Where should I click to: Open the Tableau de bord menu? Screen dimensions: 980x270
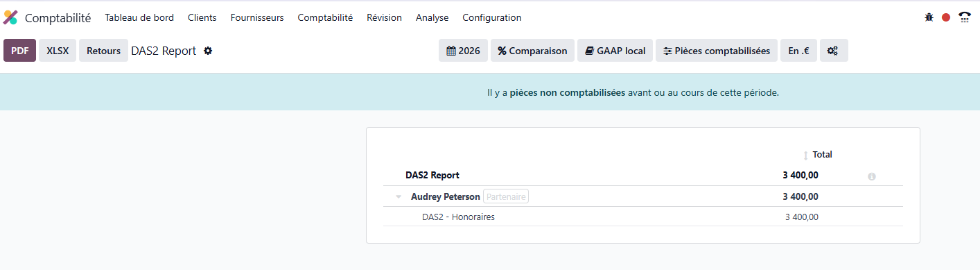(x=139, y=17)
